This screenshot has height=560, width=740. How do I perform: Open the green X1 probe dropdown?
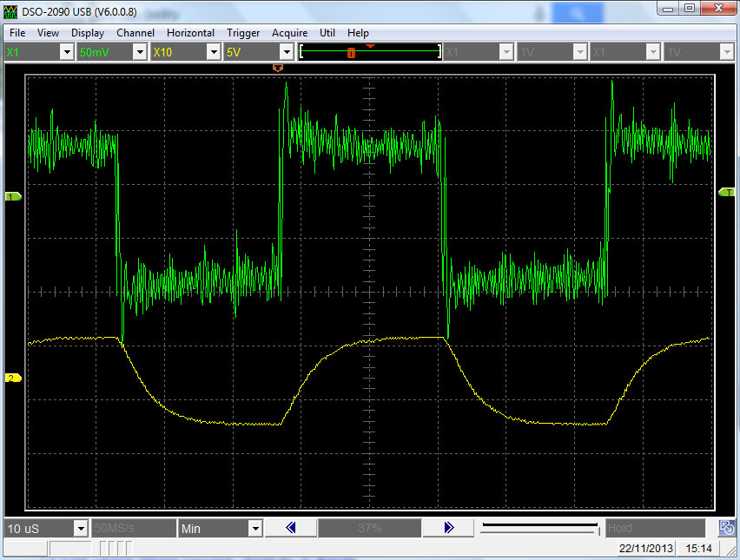(x=66, y=52)
